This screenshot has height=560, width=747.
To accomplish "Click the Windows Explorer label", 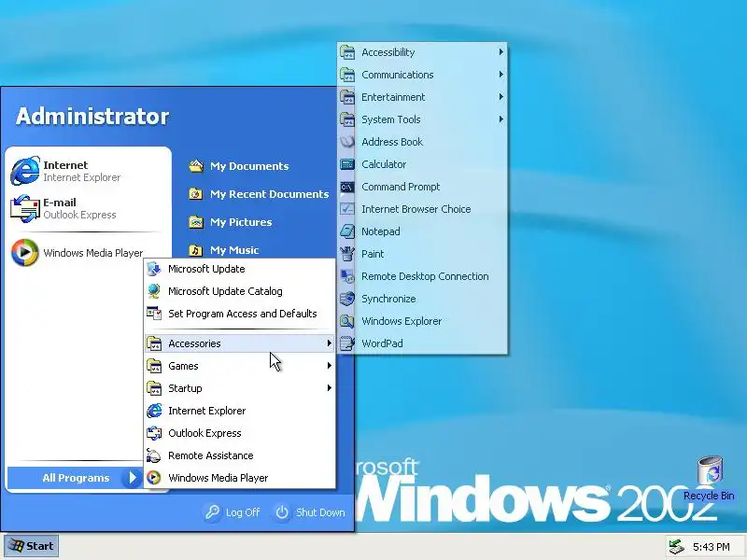I will [402, 321].
